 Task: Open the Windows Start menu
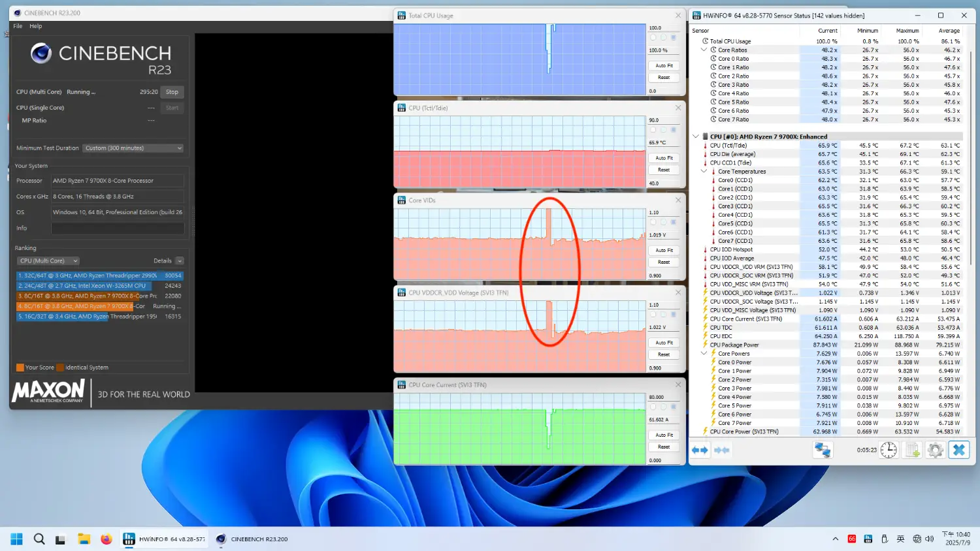tap(17, 539)
